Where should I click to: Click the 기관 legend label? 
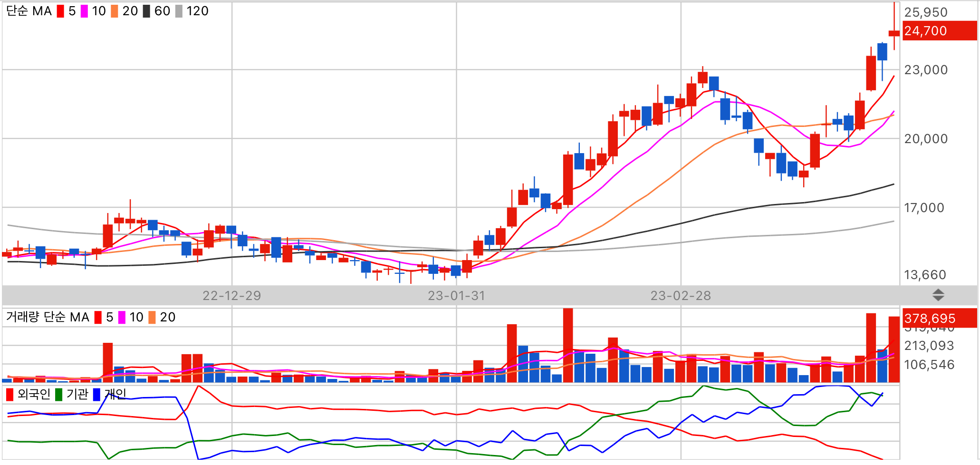pyautogui.click(x=77, y=394)
